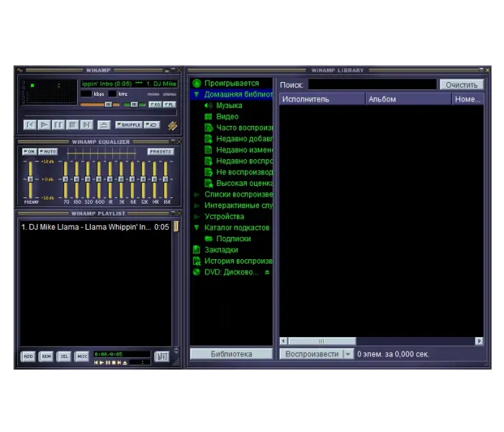
Task: Open the Не воспроизводились smart view
Action: coord(238,172)
